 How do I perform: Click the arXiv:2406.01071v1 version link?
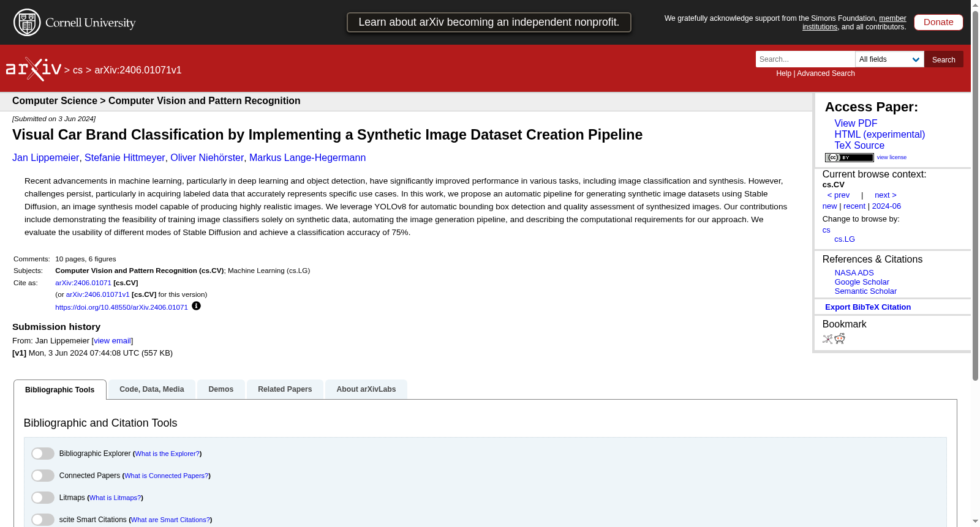point(98,294)
